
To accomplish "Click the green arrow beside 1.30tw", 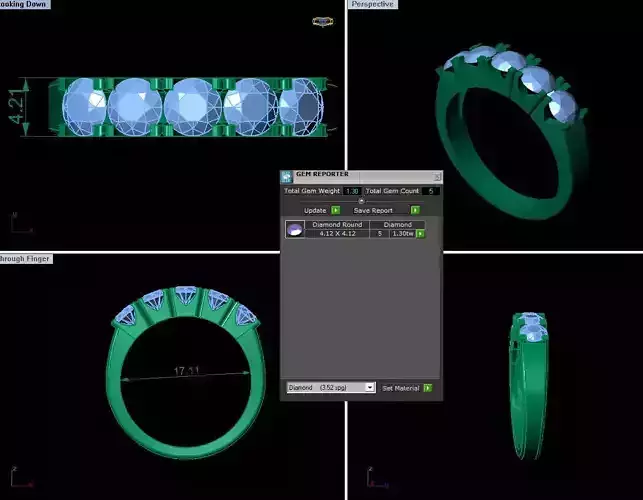I will tap(420, 233).
